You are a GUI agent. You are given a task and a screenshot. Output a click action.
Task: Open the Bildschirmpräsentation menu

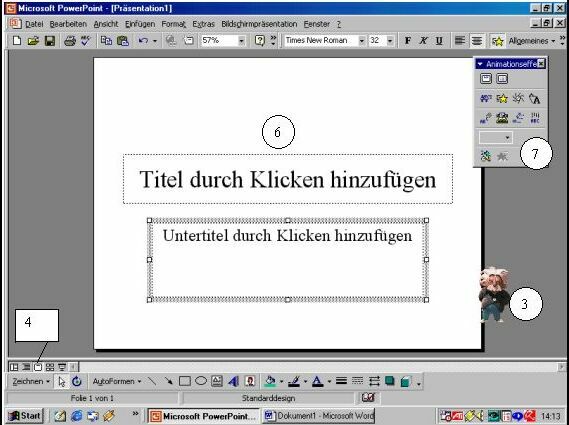pyautogui.click(x=259, y=24)
